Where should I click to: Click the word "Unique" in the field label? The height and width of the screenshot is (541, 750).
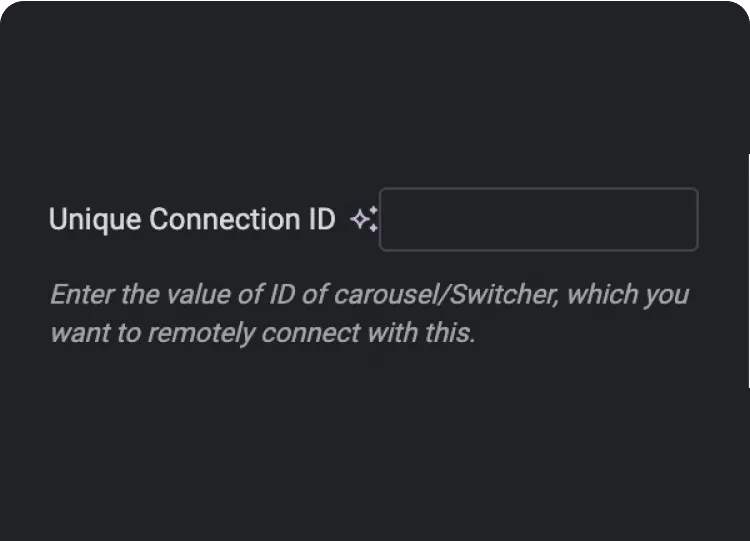coord(95,221)
